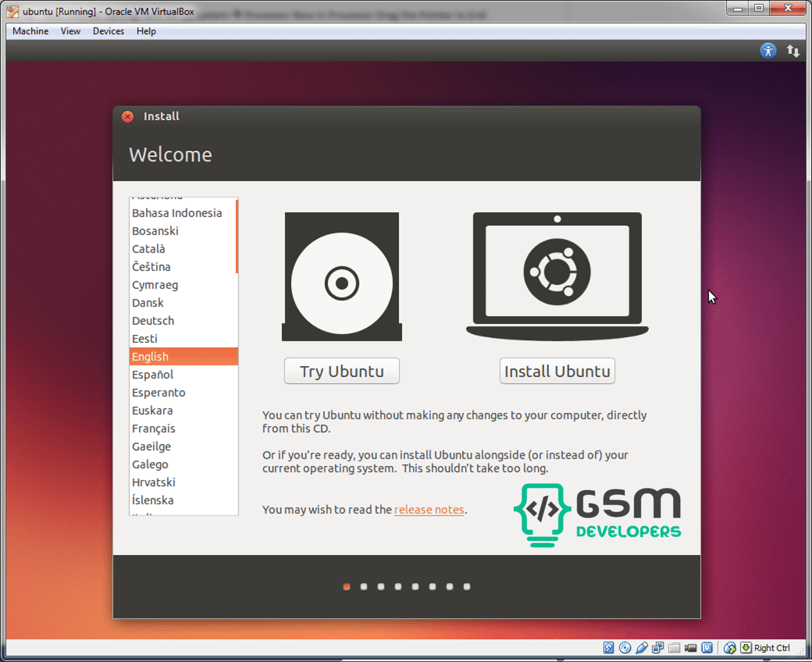
Task: Click the optical disc icon in VirtualBox status bar
Action: click(625, 648)
